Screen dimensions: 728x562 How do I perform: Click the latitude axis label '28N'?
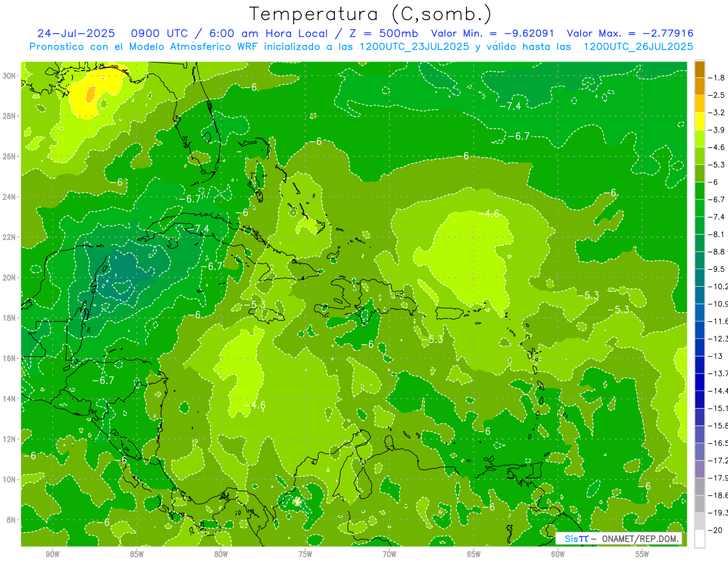click(x=10, y=116)
